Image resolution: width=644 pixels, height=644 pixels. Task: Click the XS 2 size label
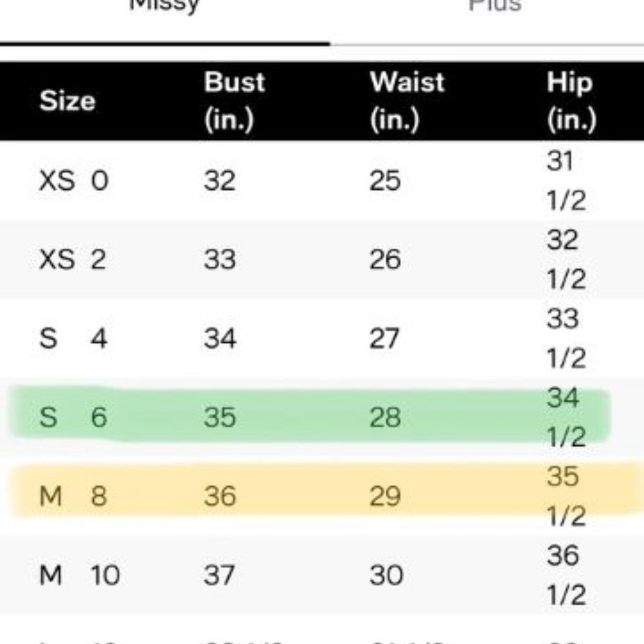point(72,260)
